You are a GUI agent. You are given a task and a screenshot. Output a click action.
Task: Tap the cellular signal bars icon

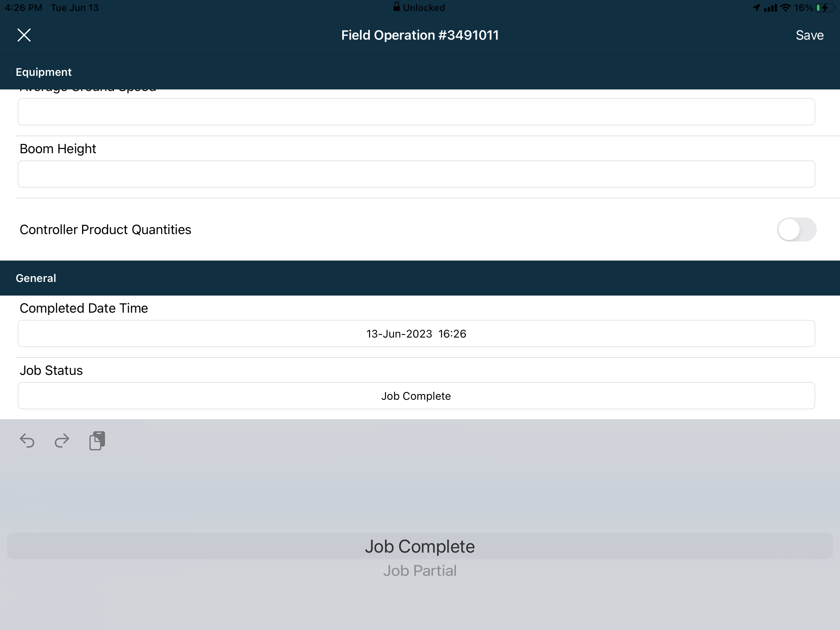pos(770,7)
